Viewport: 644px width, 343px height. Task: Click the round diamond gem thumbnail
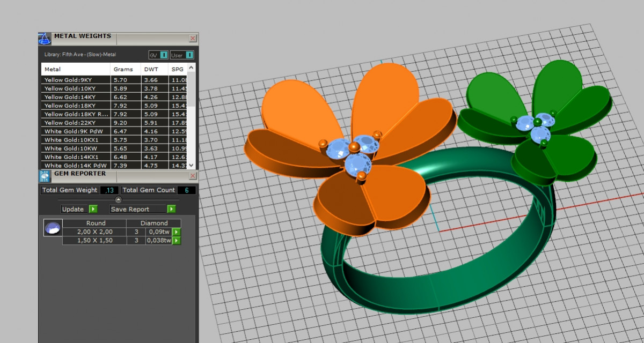tap(52, 228)
